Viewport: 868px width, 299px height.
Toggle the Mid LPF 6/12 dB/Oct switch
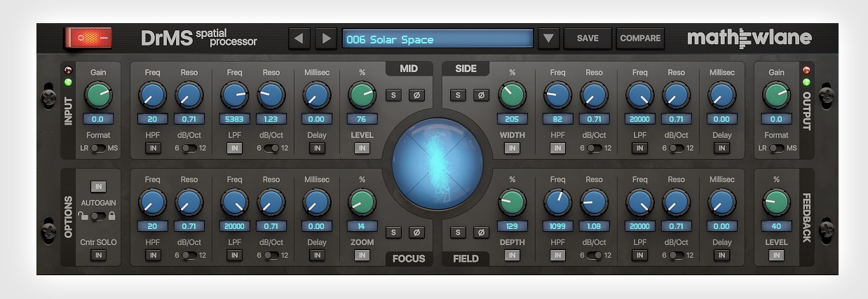coord(271,148)
